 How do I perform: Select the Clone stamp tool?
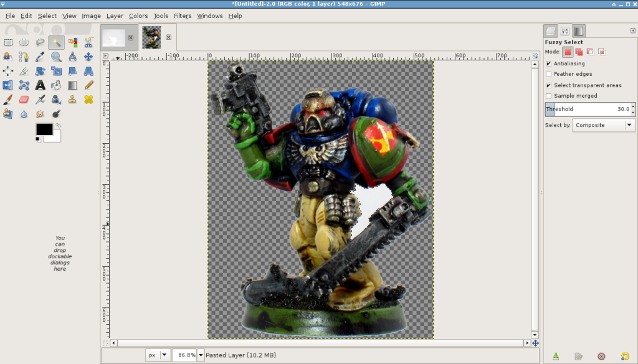pos(72,100)
